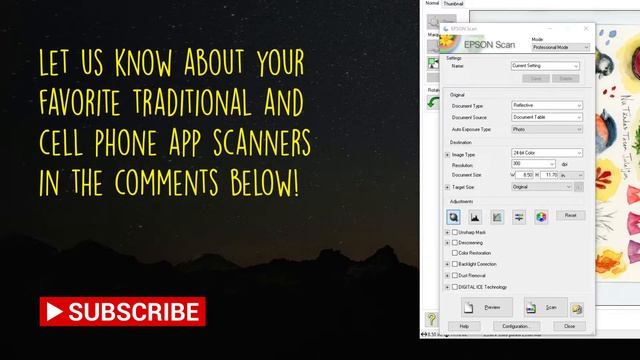
Task: Expand the Image Type plus expander
Action: (447, 155)
